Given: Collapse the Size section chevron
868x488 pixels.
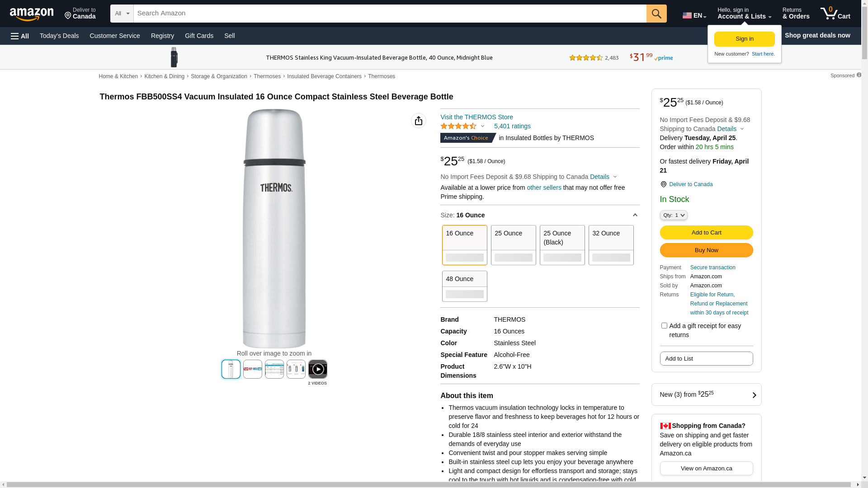Looking at the screenshot, I should 635,215.
